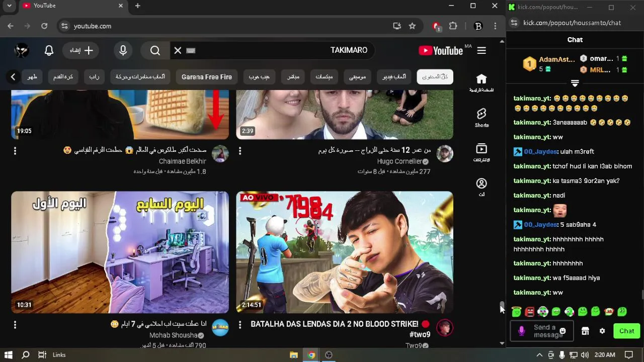Send the message with the green Chat button
Screen dimensions: 644x362
click(x=626, y=331)
